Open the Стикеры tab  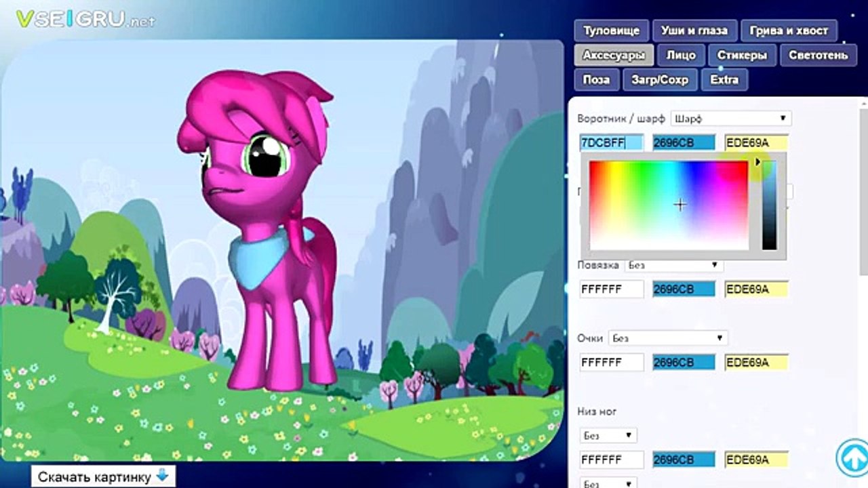coord(742,55)
